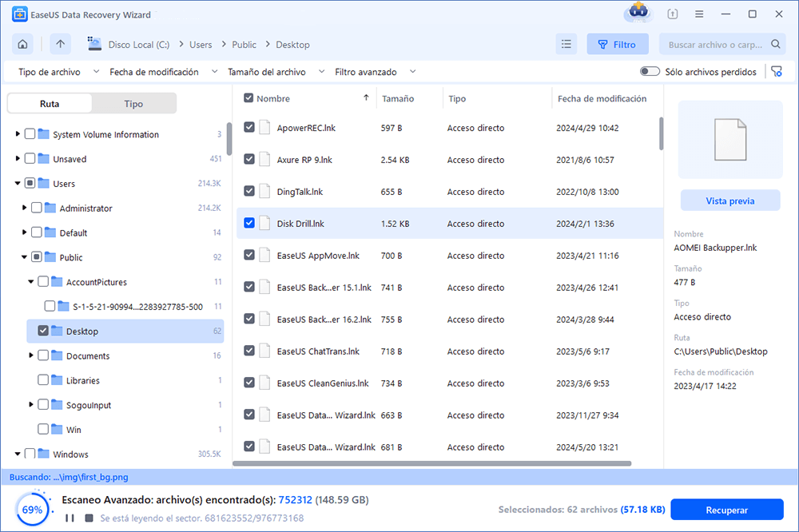Click the search magnifier icon
The height and width of the screenshot is (532, 799).
coord(776,45)
